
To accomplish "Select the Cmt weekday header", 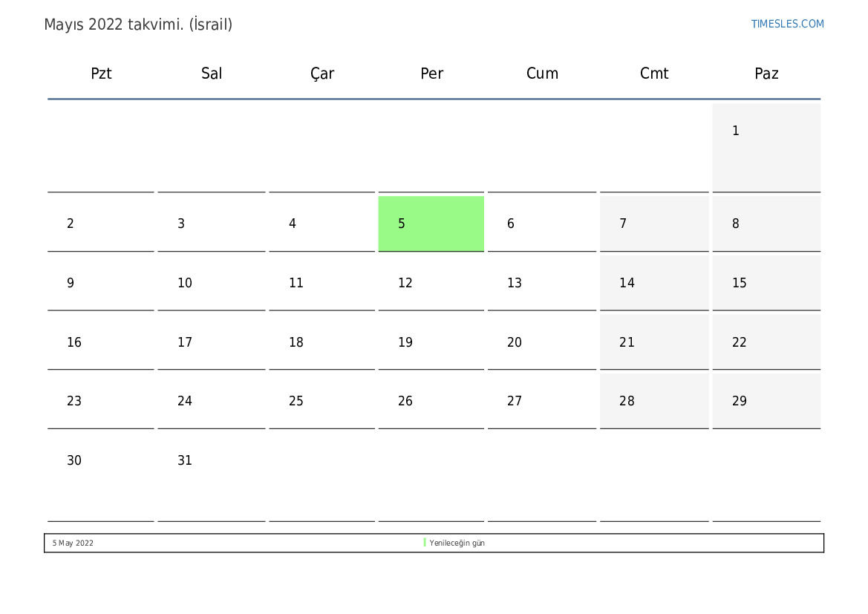I will [x=653, y=74].
